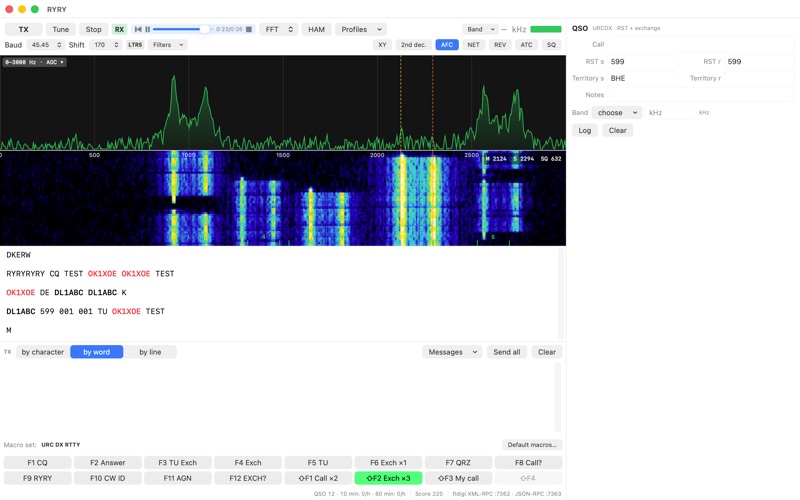Clear the TX text area
The width and height of the screenshot is (800, 500).
[x=546, y=352]
